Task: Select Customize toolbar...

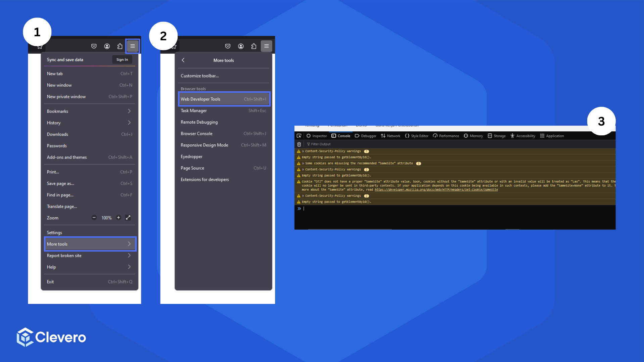Action: coord(224,76)
